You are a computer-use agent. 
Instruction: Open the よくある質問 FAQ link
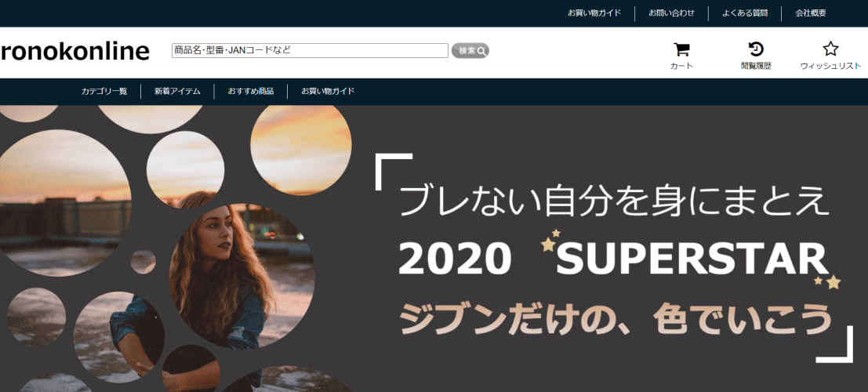[x=745, y=13]
